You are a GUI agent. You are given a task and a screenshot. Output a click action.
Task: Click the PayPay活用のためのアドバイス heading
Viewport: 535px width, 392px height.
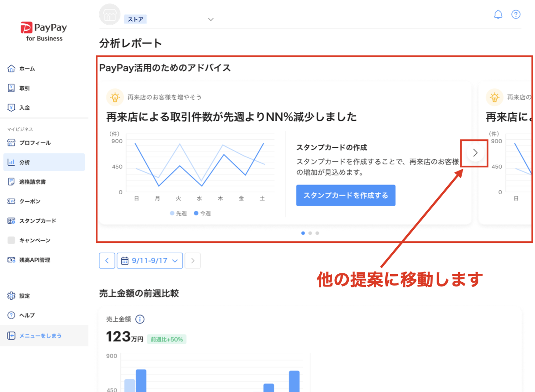tap(165, 68)
